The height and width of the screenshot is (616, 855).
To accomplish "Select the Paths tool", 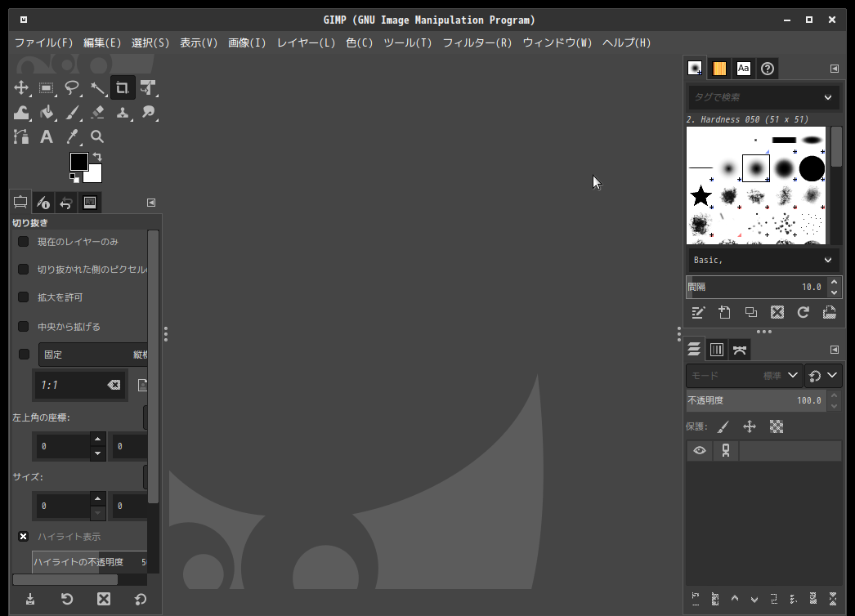I will (21, 136).
